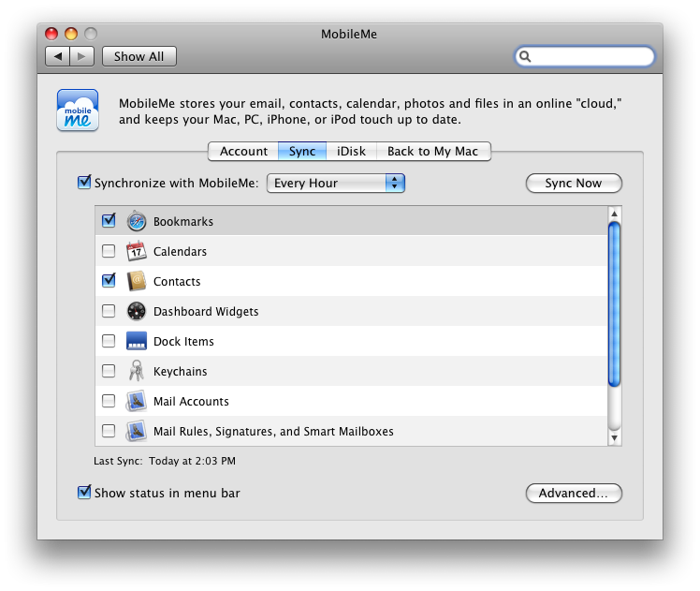The height and width of the screenshot is (591, 700).
Task: Focus the System Preferences search field
Action: (585, 56)
